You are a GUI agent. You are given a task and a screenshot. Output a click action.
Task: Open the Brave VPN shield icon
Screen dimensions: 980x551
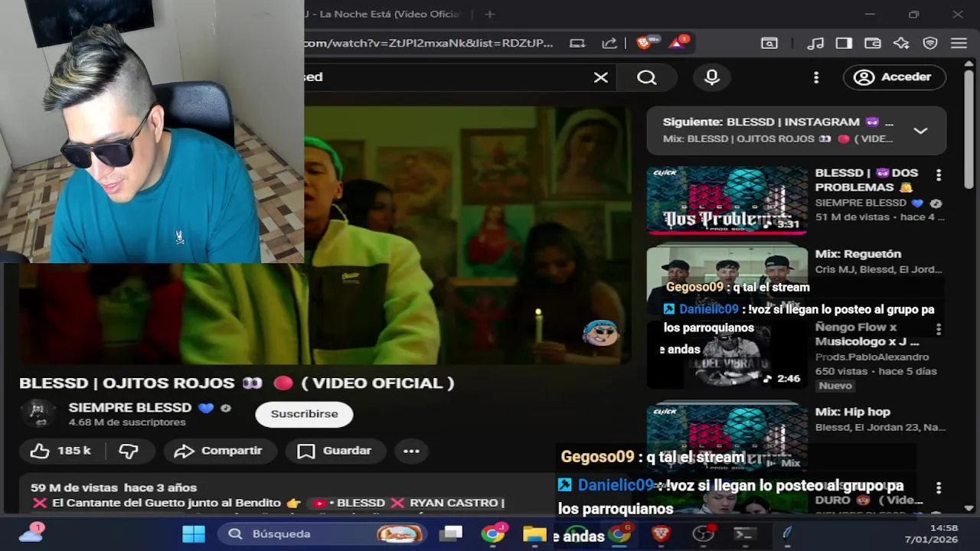[x=930, y=44]
